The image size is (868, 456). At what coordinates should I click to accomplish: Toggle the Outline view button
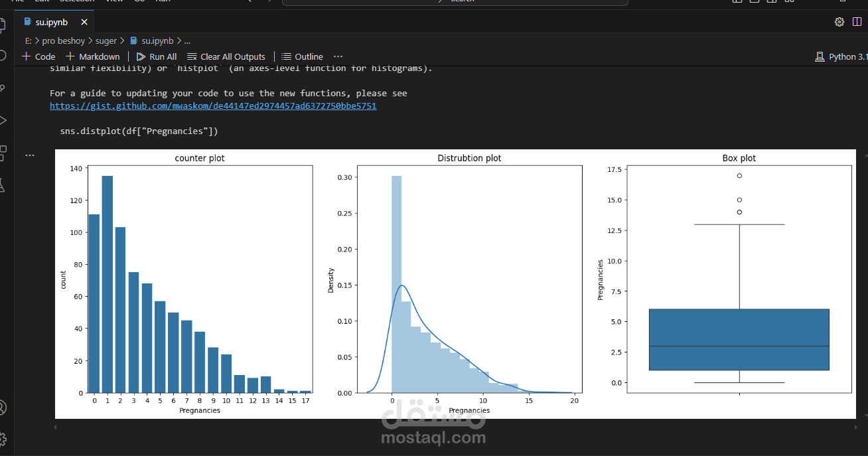point(302,56)
